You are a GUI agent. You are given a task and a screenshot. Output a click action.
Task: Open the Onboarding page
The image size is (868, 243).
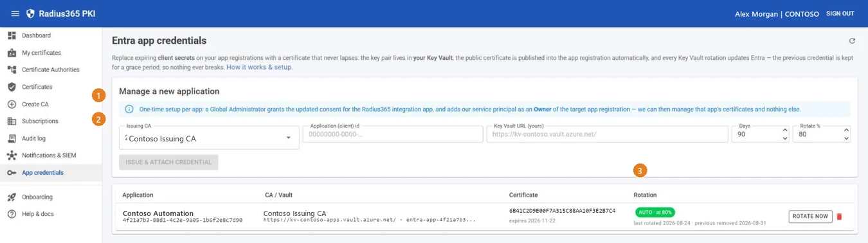pos(51,197)
